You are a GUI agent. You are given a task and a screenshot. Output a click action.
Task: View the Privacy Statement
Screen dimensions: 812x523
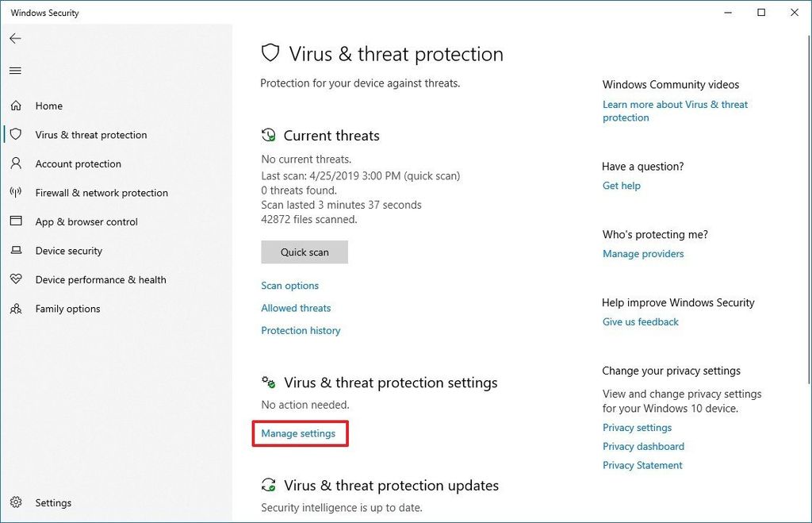pyautogui.click(x=642, y=465)
